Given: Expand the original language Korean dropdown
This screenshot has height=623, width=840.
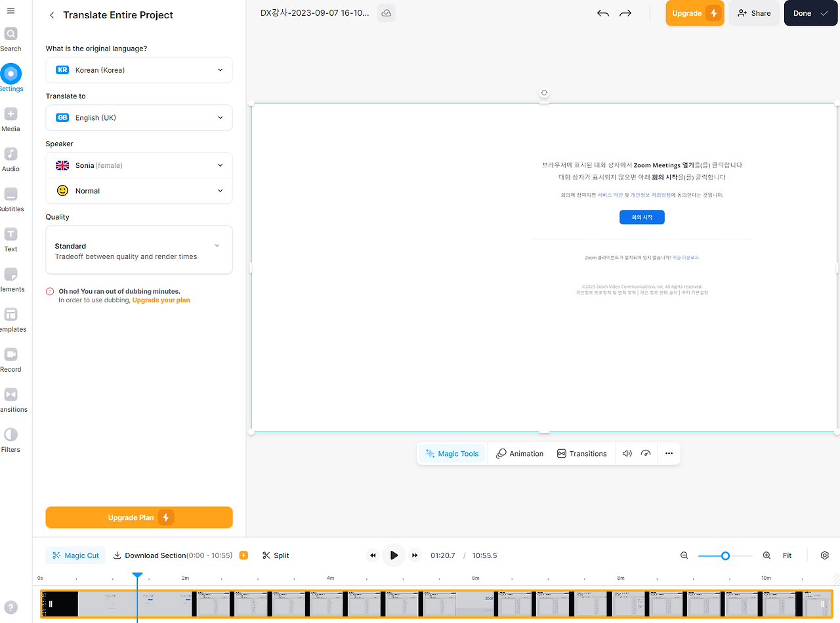Looking at the screenshot, I should click(x=139, y=70).
